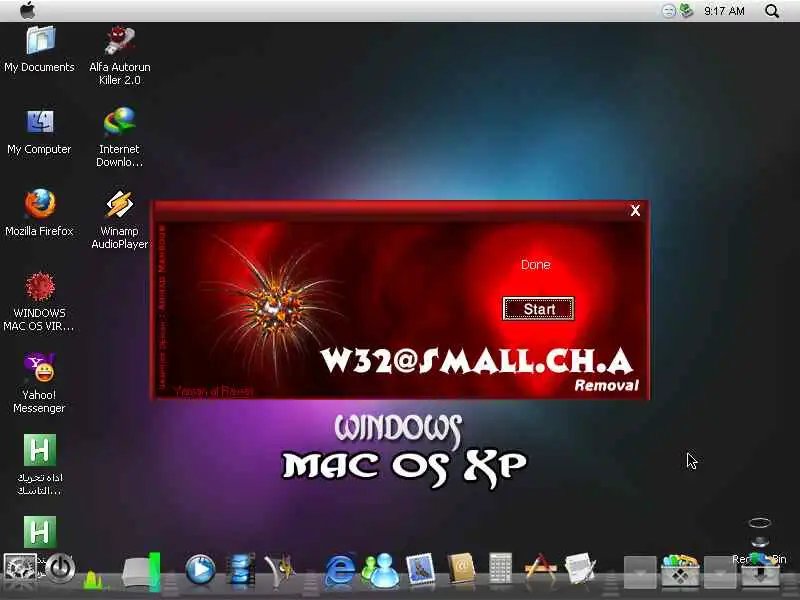Click the 'Removal' label text
800x600 pixels.
[x=606, y=385]
